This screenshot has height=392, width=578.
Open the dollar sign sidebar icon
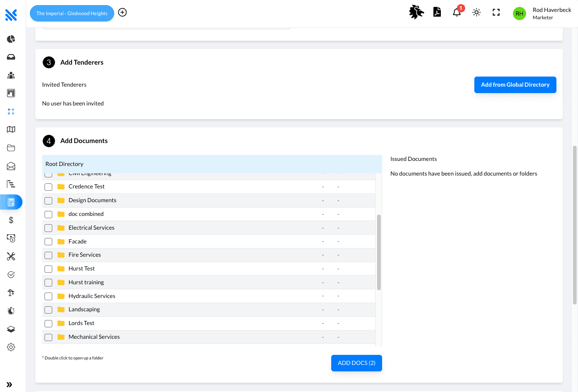click(11, 220)
